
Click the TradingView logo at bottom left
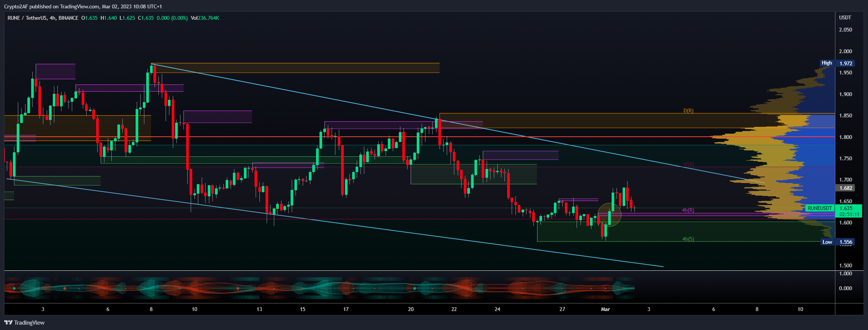click(x=24, y=322)
